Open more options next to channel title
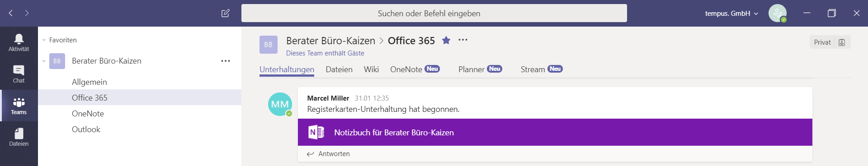Viewport: 868px width, 166px height. [x=463, y=40]
